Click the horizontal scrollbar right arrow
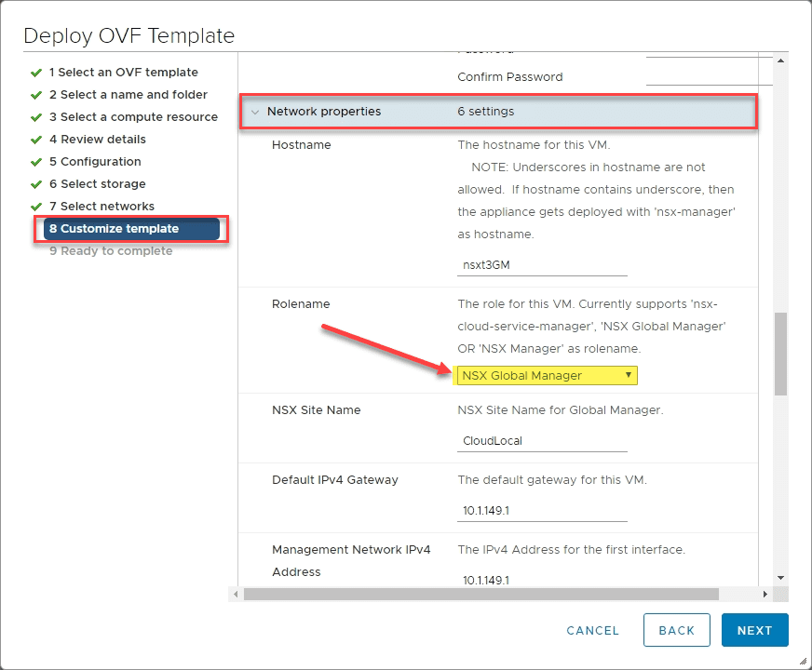812x670 pixels. point(765,594)
